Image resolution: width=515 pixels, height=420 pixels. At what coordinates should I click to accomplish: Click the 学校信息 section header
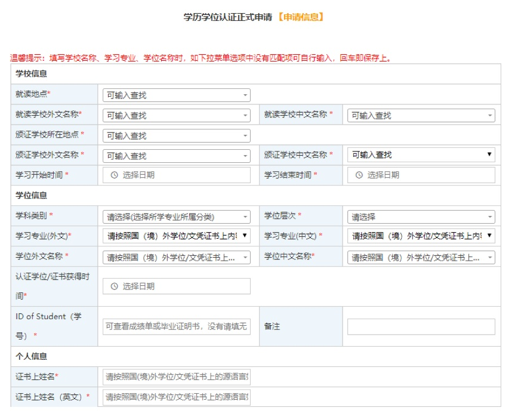31,73
